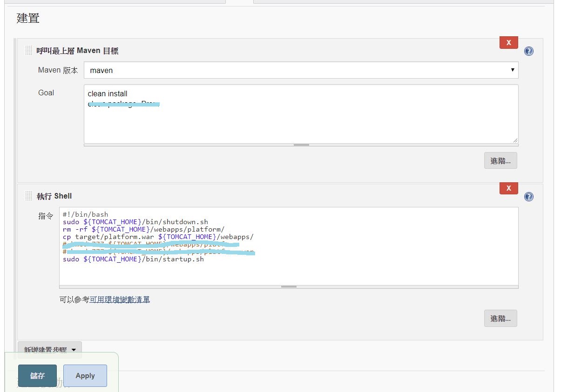The height and width of the screenshot is (392, 561).
Task: Delete the Maven build step with X
Action: point(508,42)
